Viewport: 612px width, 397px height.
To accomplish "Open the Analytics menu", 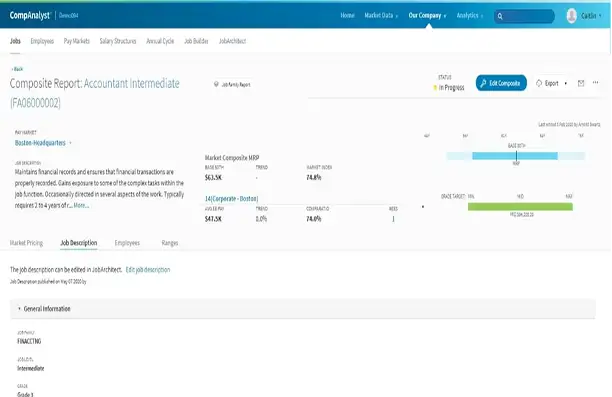I will pos(470,16).
